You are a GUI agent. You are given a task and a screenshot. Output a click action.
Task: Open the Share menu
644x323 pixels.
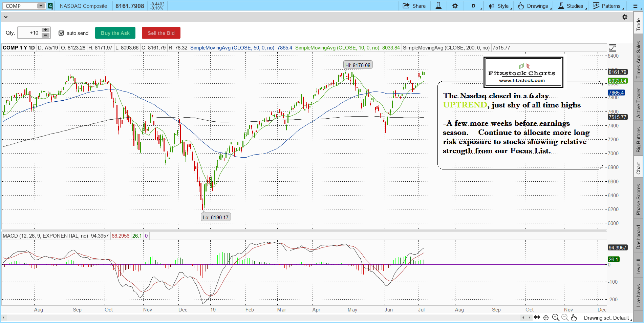point(414,6)
